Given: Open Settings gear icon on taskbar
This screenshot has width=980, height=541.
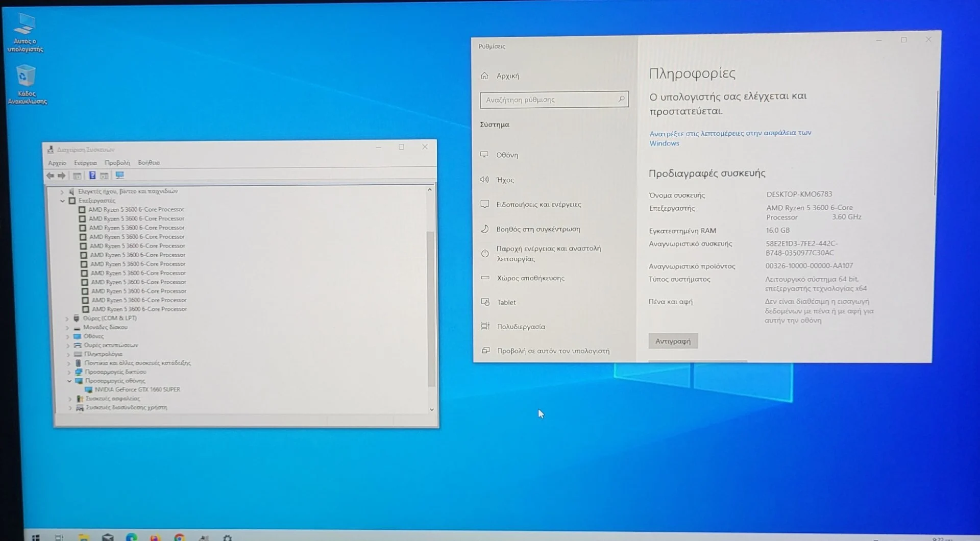Looking at the screenshot, I should (228, 537).
